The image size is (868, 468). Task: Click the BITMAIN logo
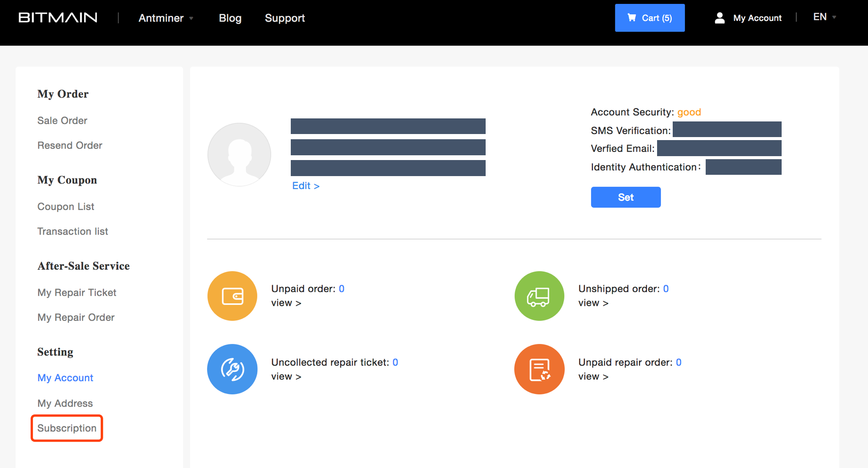(x=57, y=17)
